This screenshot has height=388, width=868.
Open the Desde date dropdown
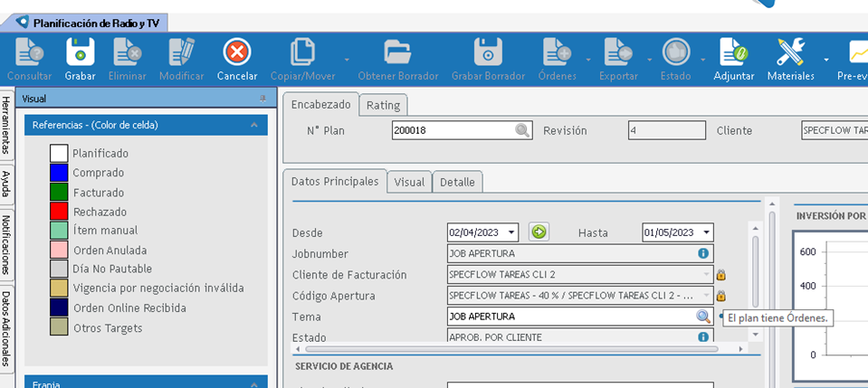(511, 232)
